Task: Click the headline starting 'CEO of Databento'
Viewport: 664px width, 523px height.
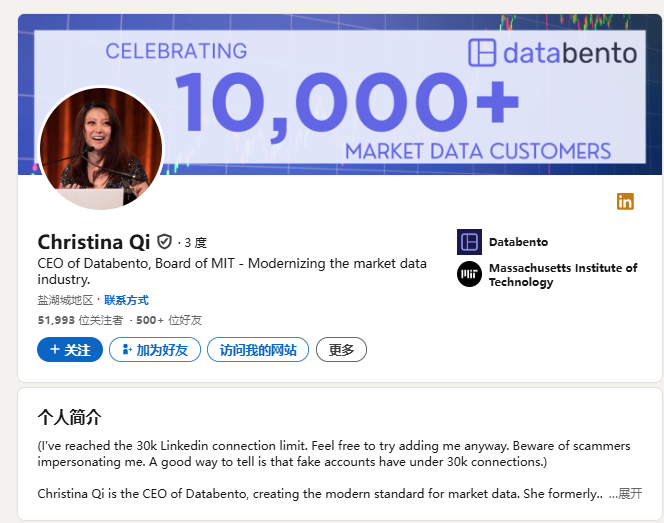Action: (x=232, y=271)
